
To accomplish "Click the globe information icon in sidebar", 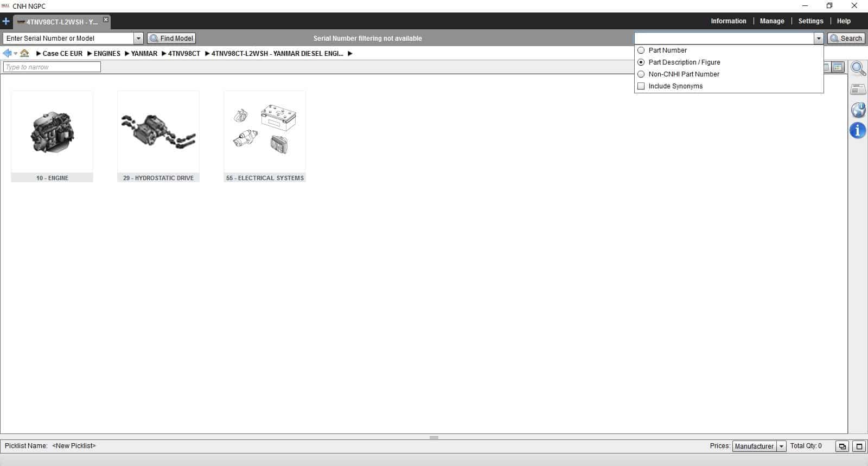I will coord(858,110).
